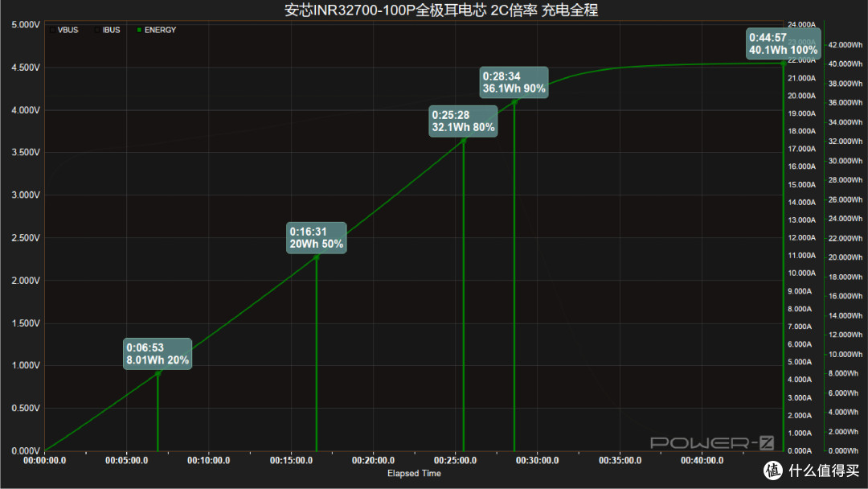Click the 16.000Wh energy axis label
Viewport: 868px width, 489px height.
(845, 296)
